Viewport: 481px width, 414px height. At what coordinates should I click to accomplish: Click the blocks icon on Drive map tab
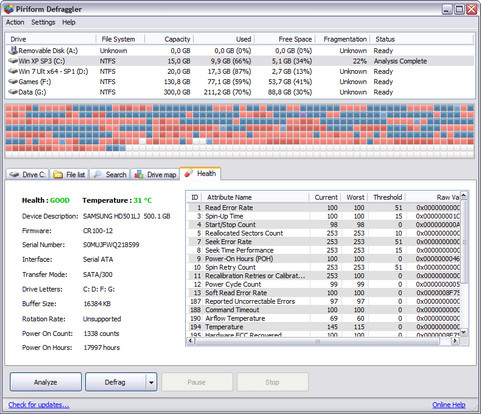pyautogui.click(x=139, y=174)
